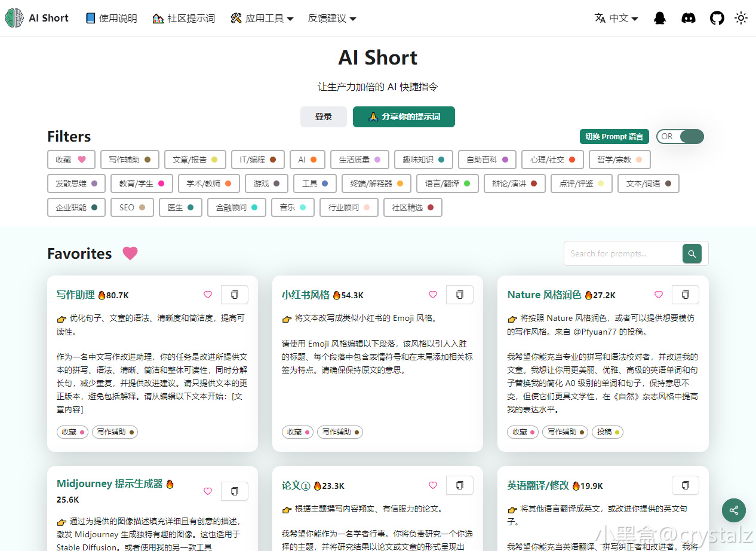The image size is (756, 551).
Task: Favorite the 写作助理 card heart
Action: click(208, 295)
